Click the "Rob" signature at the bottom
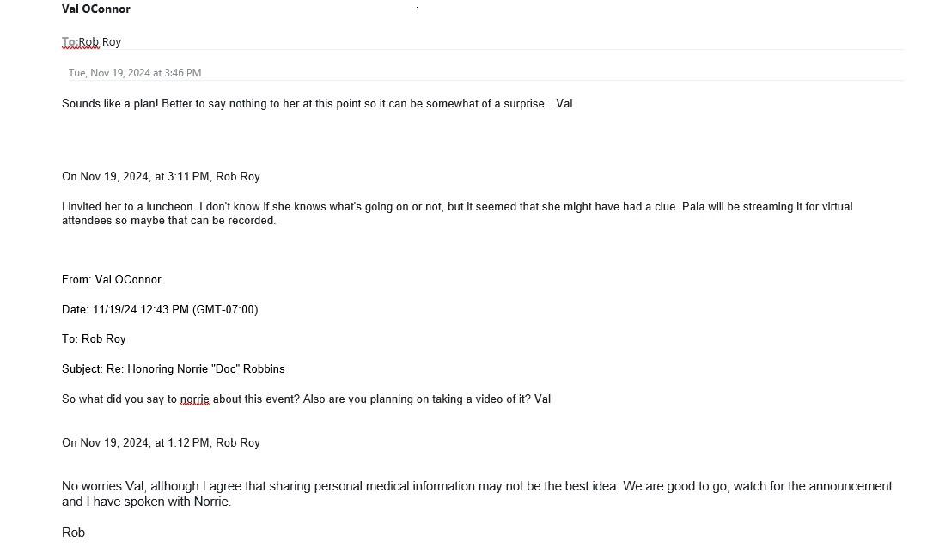The height and width of the screenshot is (560, 927). 73,533
